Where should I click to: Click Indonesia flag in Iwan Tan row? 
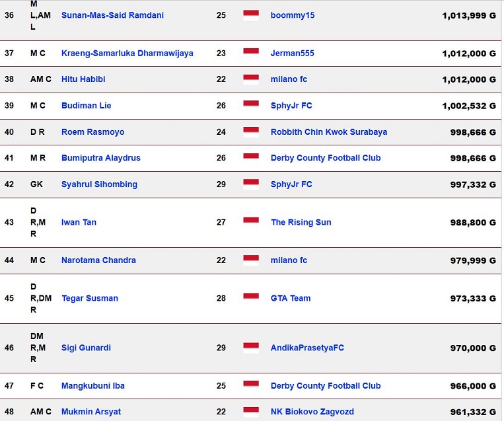click(251, 222)
